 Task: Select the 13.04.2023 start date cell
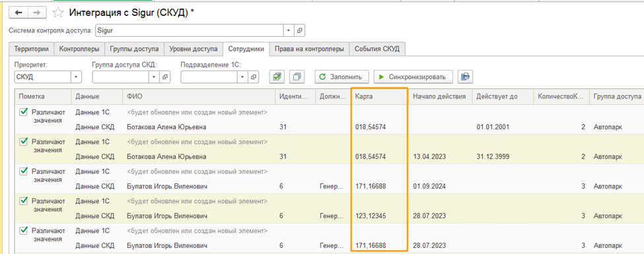click(x=429, y=157)
